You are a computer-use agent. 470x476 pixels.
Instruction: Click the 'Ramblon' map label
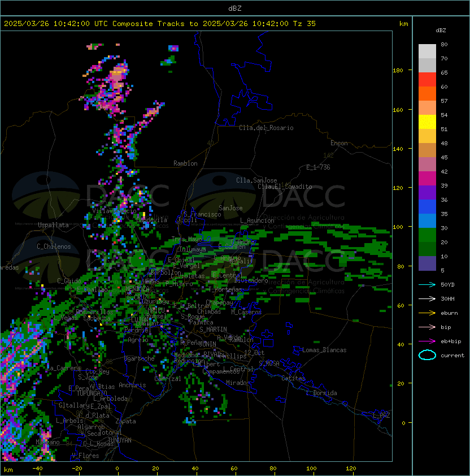(185, 163)
